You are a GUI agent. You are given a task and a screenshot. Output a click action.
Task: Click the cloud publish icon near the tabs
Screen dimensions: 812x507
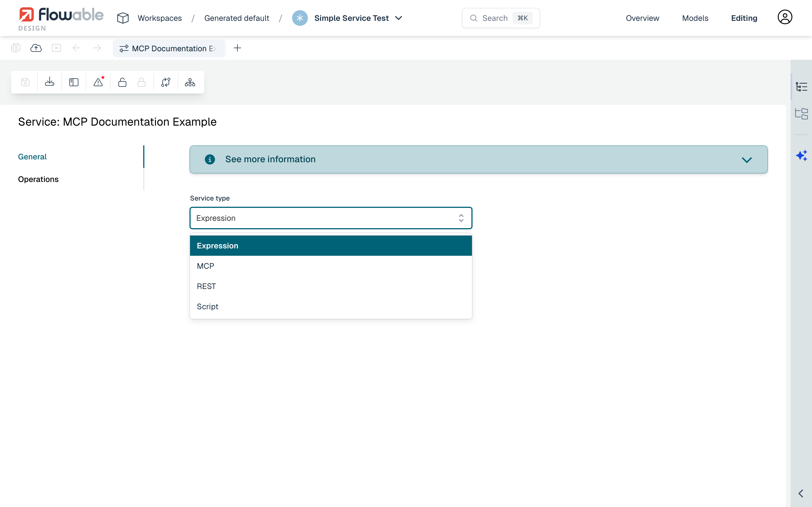36,48
